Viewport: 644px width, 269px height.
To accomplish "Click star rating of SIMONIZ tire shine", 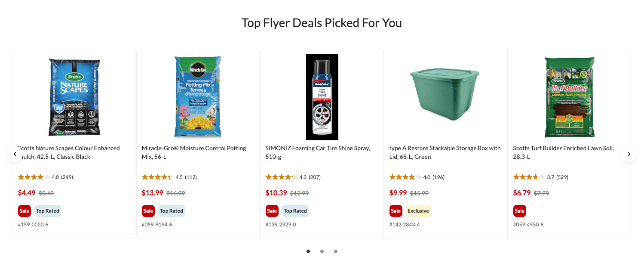I will pos(281,177).
